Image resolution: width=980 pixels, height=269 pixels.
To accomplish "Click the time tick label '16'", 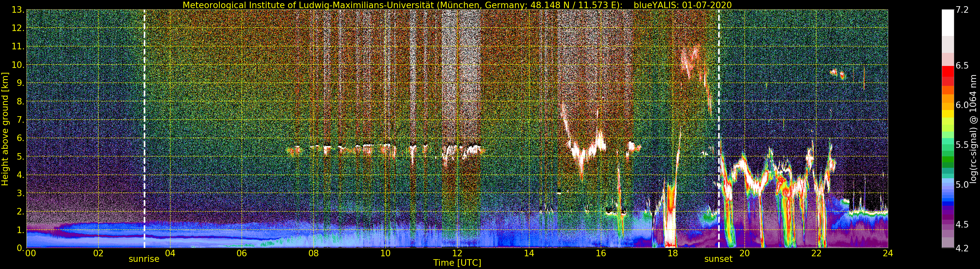I will point(601,253).
